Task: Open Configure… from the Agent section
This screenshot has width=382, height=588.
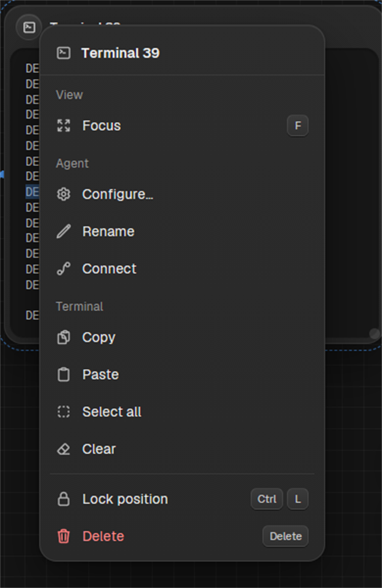Action: point(182,194)
